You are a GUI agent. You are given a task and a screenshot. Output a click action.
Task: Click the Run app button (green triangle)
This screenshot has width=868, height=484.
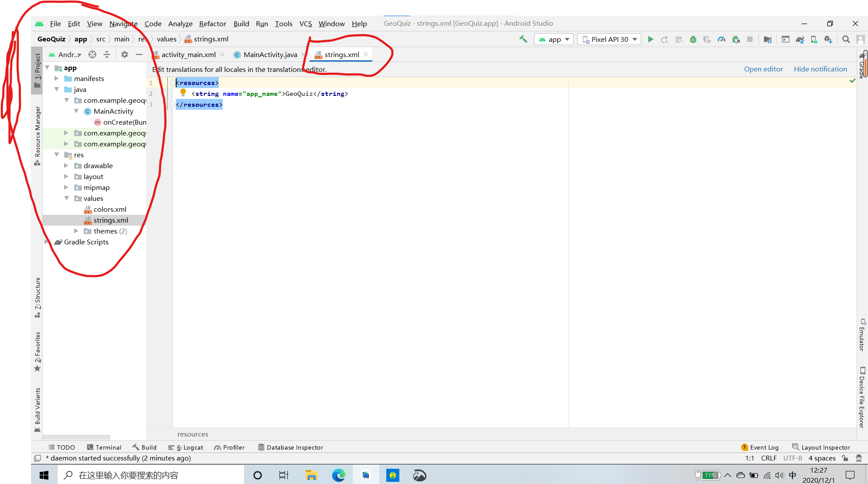(x=650, y=39)
